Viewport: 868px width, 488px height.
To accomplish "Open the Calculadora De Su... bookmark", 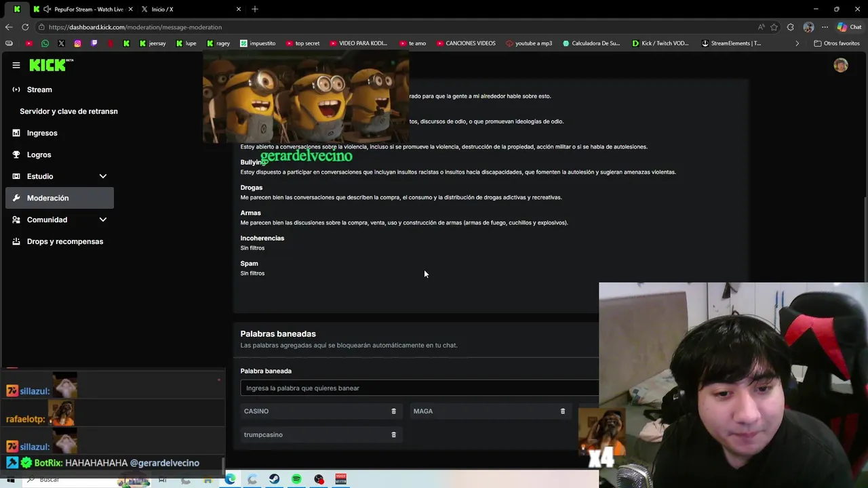I will (591, 43).
